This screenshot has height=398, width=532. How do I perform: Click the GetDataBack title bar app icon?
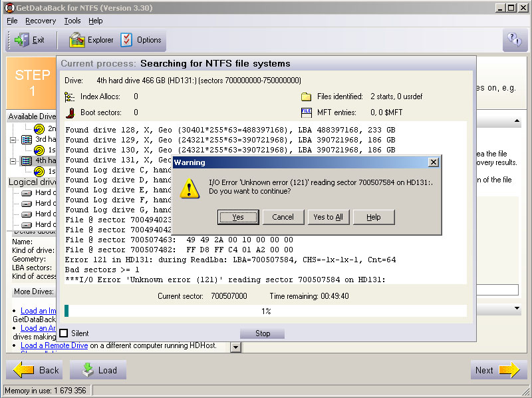tap(9, 8)
